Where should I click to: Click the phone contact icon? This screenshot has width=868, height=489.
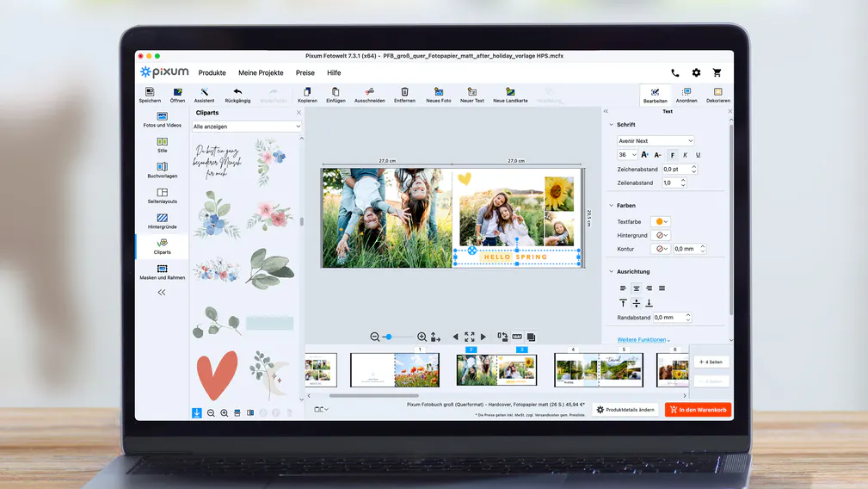[x=674, y=72]
